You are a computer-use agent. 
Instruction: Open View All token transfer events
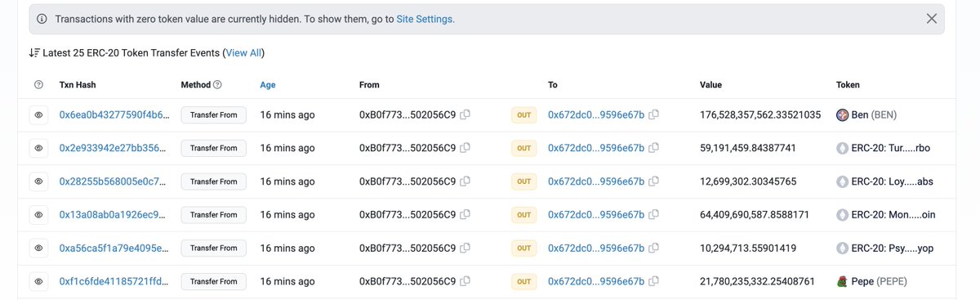pyautogui.click(x=243, y=53)
